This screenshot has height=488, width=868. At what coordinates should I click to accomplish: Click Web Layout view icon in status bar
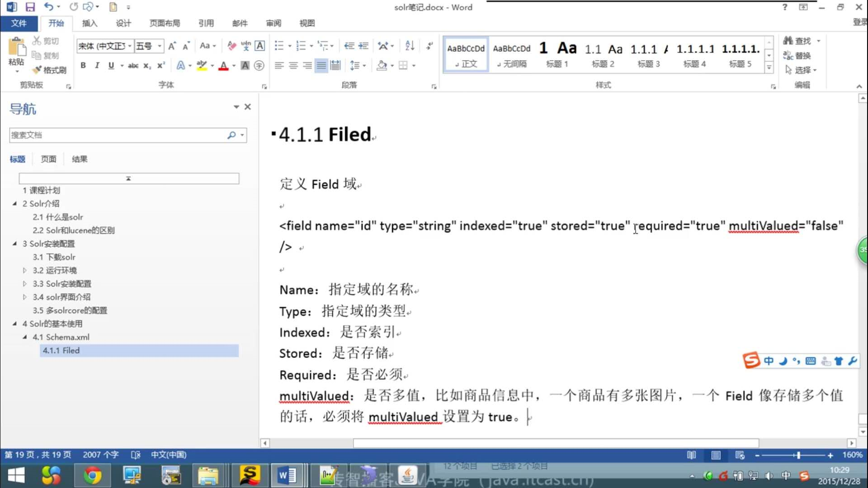(x=740, y=455)
